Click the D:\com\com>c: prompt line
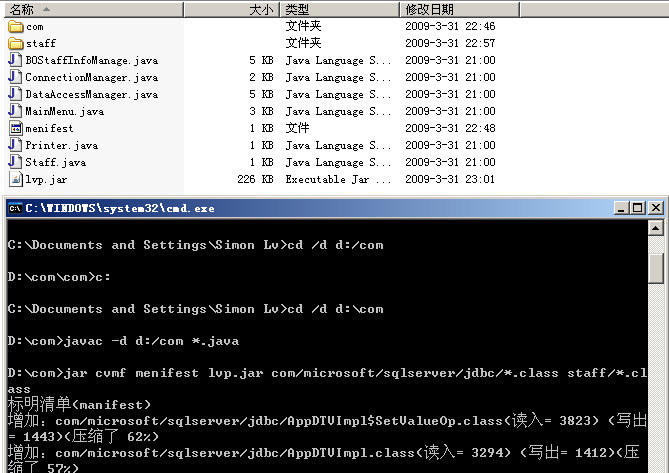The height and width of the screenshot is (473, 669). click(59, 277)
